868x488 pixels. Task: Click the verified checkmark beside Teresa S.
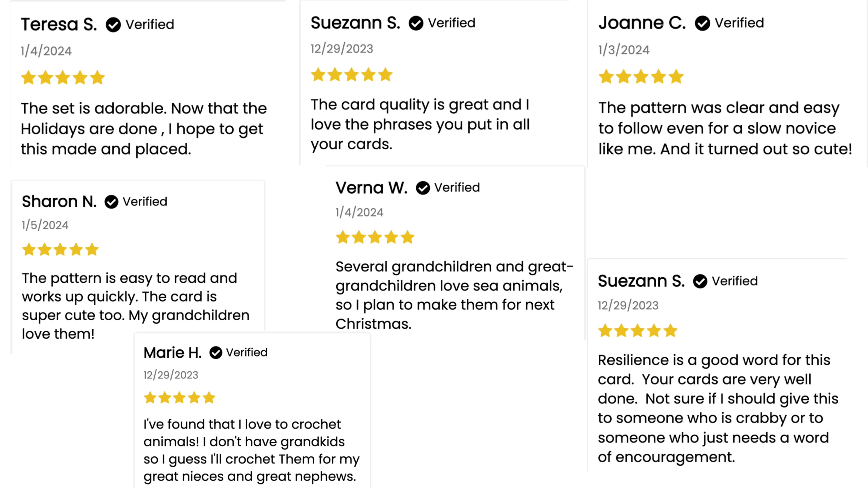tap(113, 25)
